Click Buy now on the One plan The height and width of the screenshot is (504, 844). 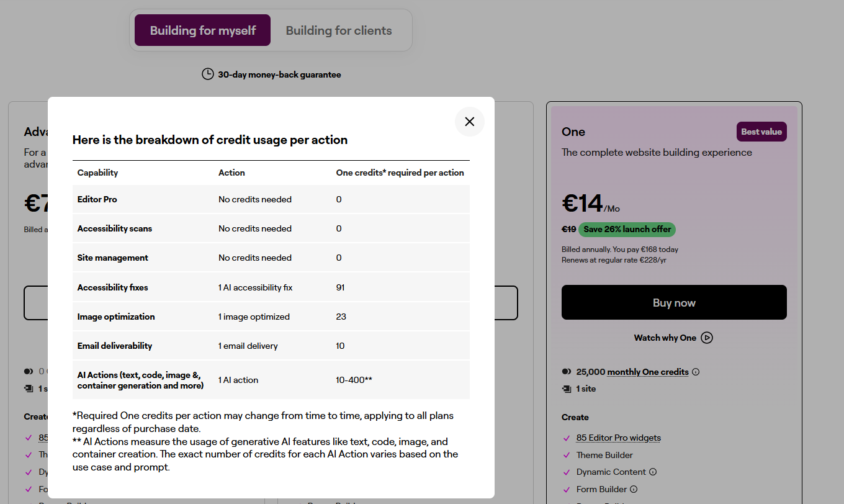(674, 302)
